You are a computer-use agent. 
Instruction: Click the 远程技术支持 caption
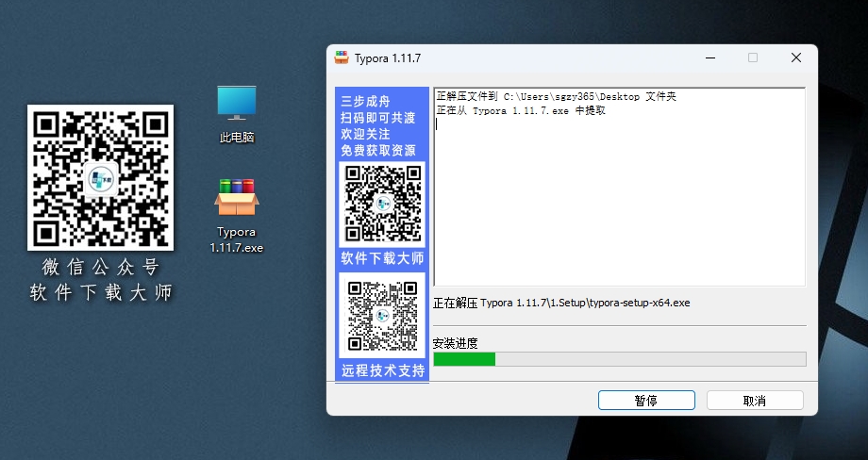pyautogui.click(x=383, y=370)
